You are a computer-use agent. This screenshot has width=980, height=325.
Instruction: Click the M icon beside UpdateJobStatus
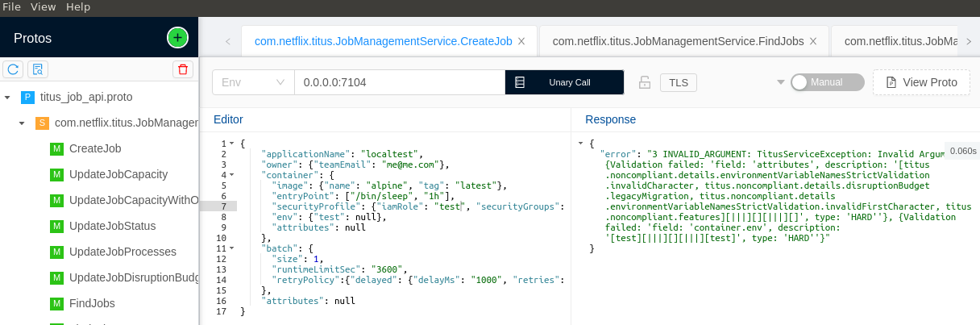tap(56, 227)
